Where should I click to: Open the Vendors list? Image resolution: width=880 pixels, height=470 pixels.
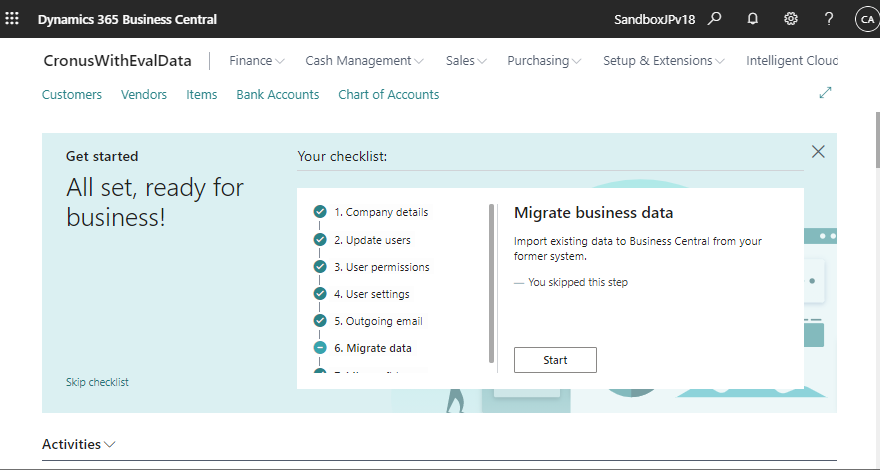(x=144, y=94)
